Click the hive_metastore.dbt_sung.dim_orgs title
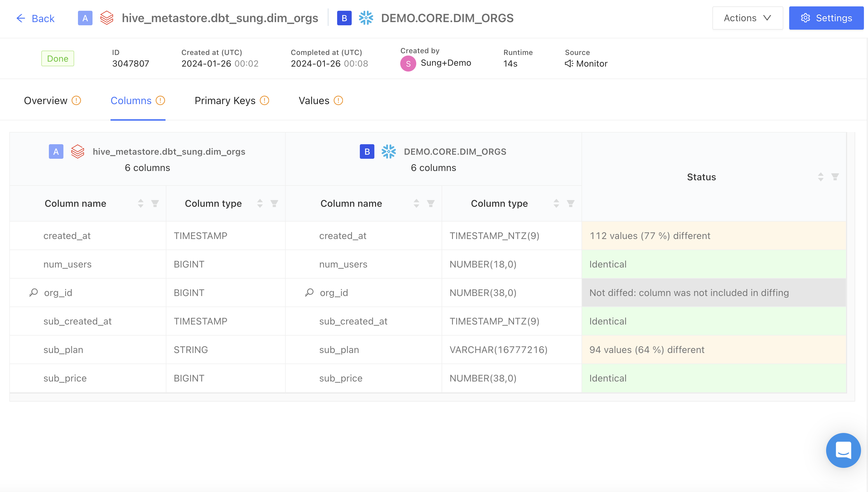The image size is (868, 492). click(x=220, y=18)
